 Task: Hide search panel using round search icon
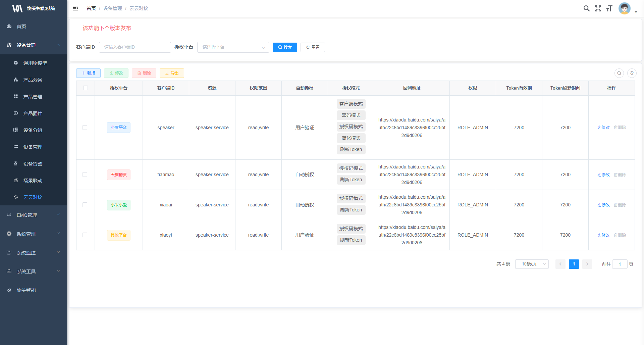[619, 73]
